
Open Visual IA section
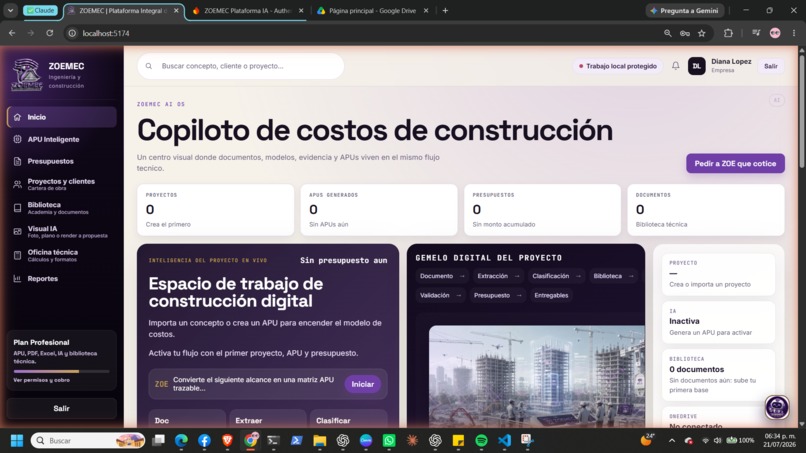(62, 231)
